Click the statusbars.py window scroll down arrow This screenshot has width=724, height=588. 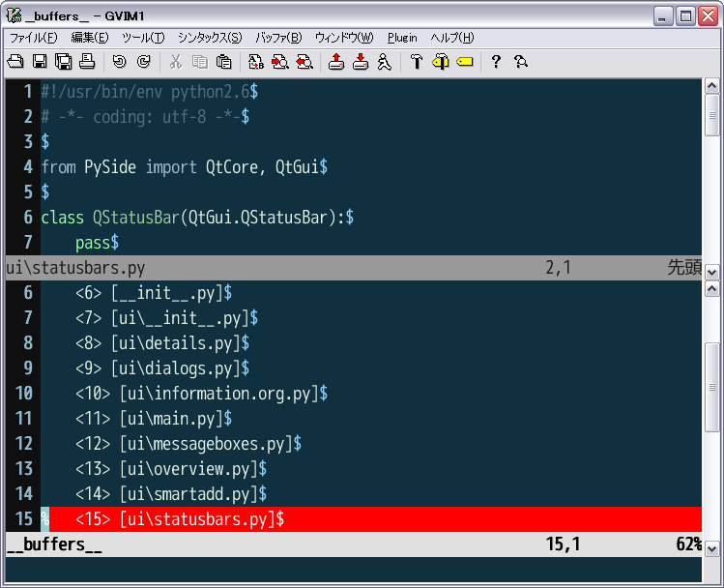[x=711, y=272]
